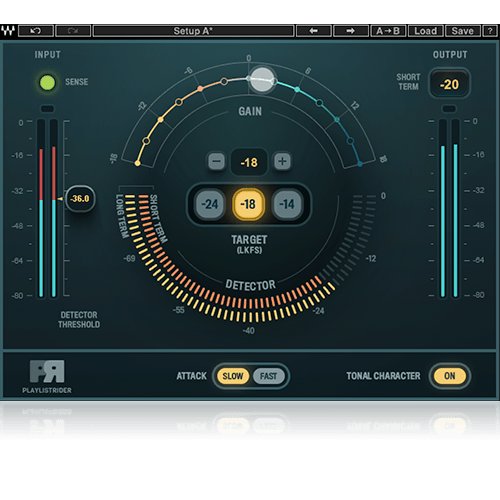This screenshot has height=500, width=500.
Task: Click the ATTACK label
Action: (192, 376)
